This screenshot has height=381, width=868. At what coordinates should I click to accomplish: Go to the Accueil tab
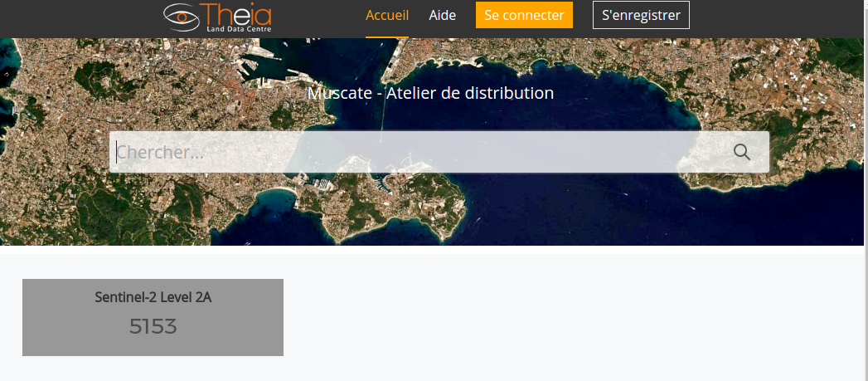[387, 16]
